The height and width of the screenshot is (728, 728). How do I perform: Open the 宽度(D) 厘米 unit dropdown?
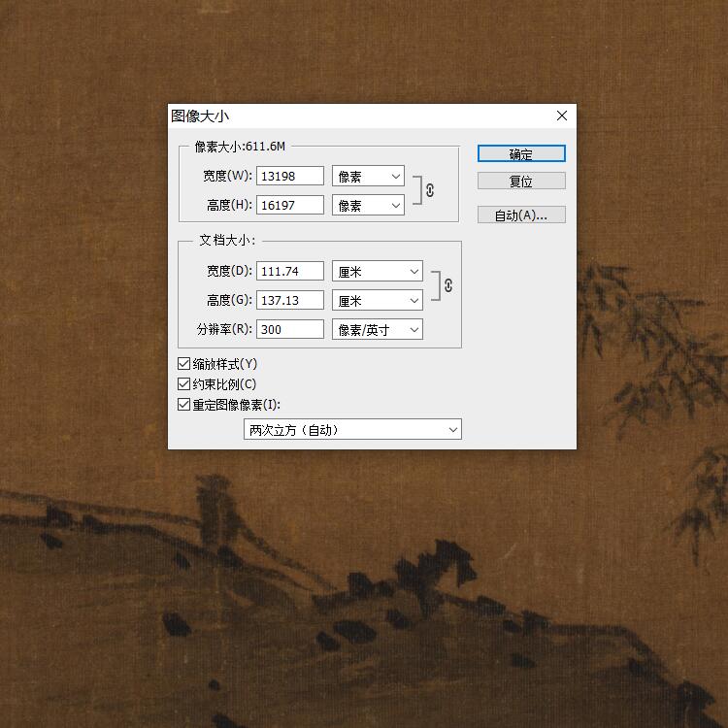[378, 272]
